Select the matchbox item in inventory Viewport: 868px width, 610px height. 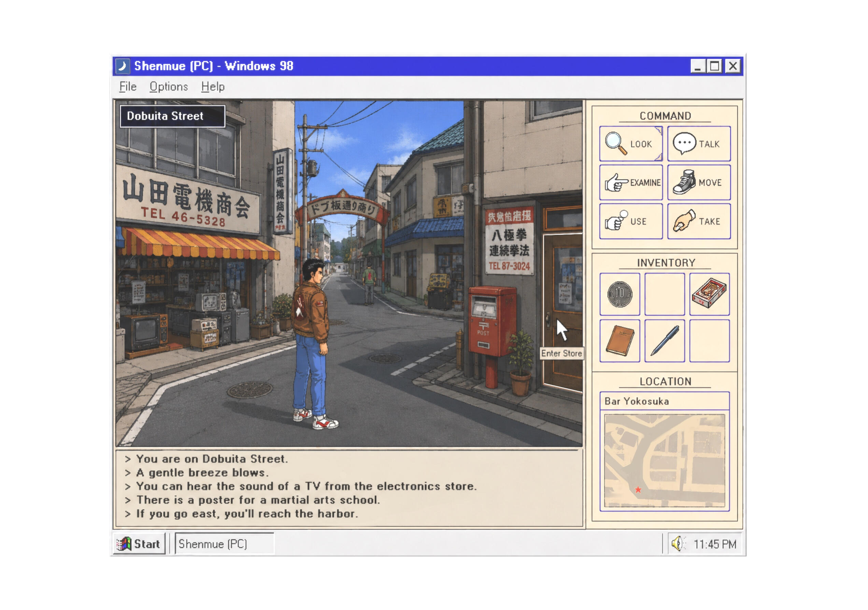point(709,294)
